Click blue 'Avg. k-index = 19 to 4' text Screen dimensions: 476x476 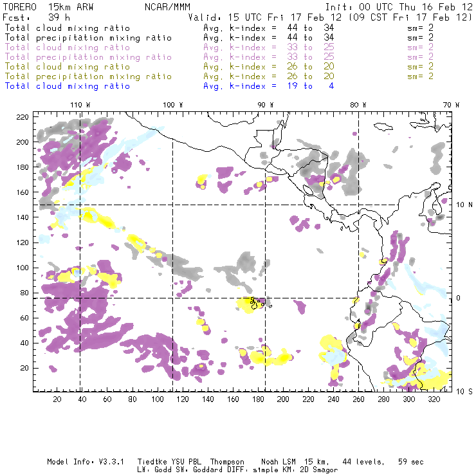tap(269, 86)
